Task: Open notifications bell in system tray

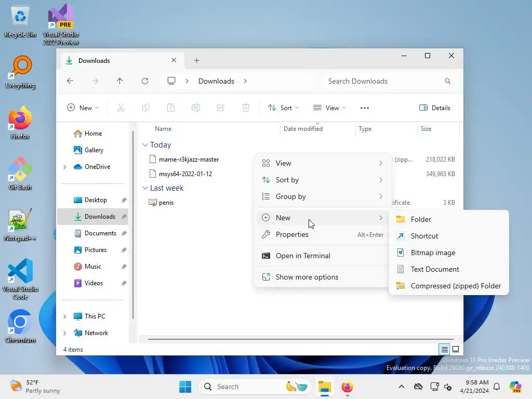Action: [497, 387]
